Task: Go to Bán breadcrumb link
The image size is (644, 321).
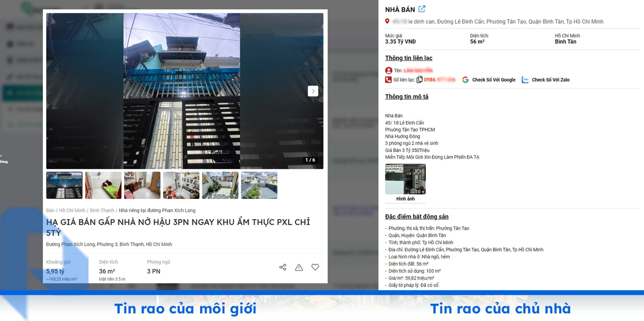Action: [50, 211]
